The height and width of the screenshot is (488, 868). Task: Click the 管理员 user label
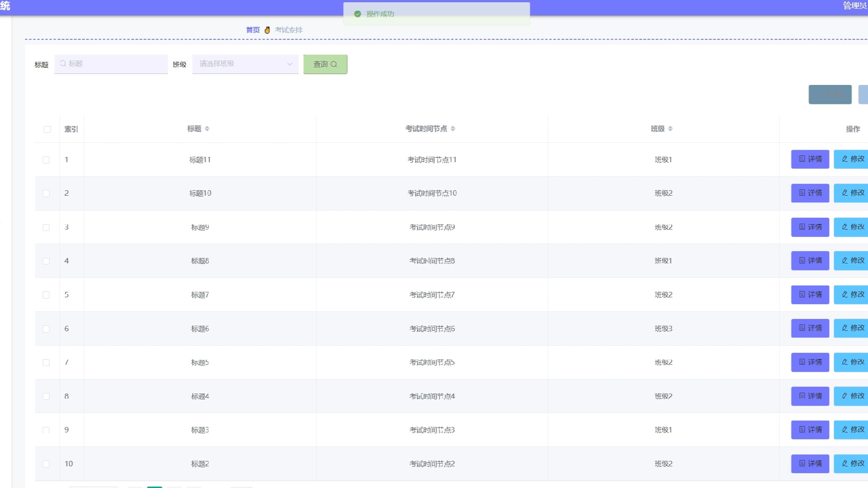coord(855,6)
